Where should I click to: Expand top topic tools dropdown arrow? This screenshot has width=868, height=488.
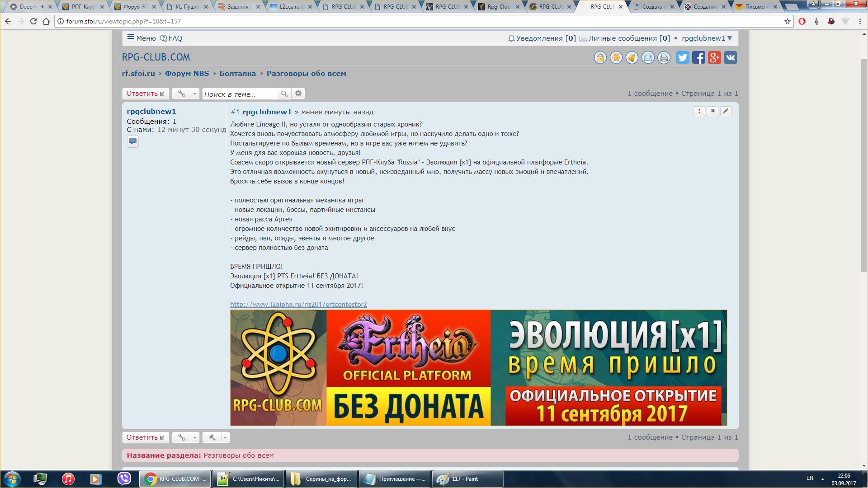[195, 94]
